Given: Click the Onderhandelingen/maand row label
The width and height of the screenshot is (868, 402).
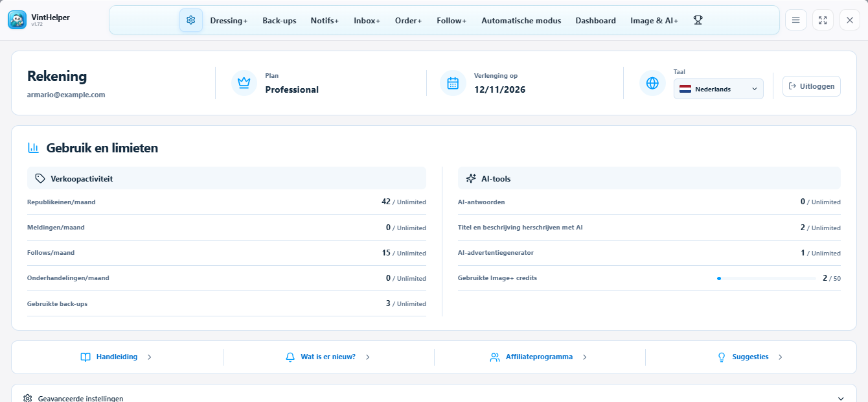Looking at the screenshot, I should (68, 278).
